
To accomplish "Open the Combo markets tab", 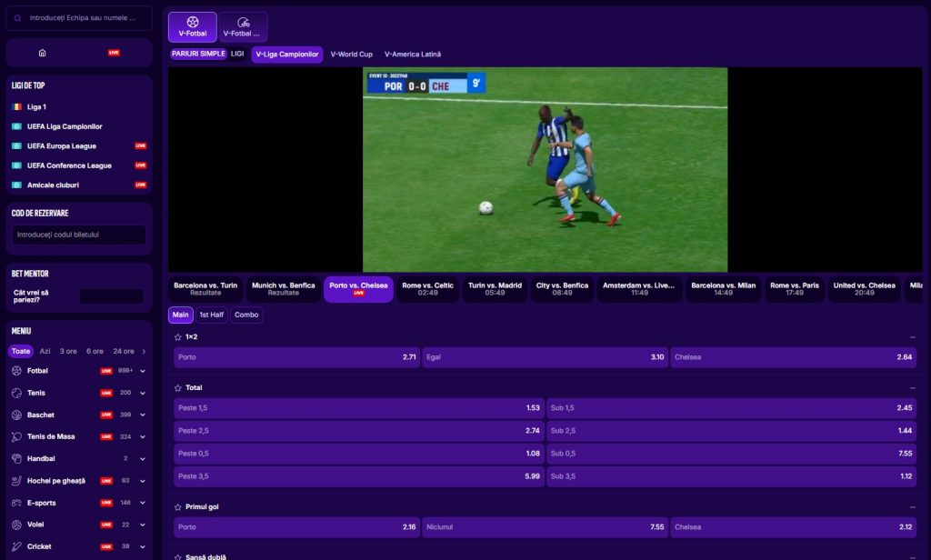I will click(246, 315).
